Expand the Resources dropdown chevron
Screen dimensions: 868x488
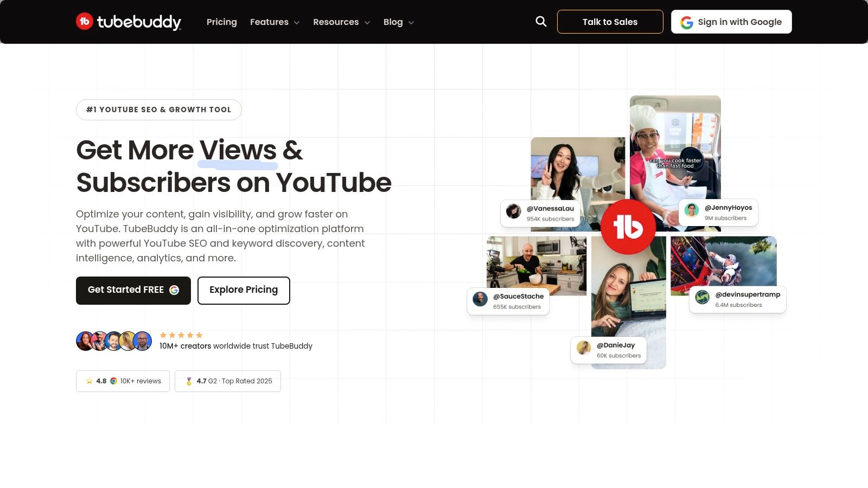367,23
